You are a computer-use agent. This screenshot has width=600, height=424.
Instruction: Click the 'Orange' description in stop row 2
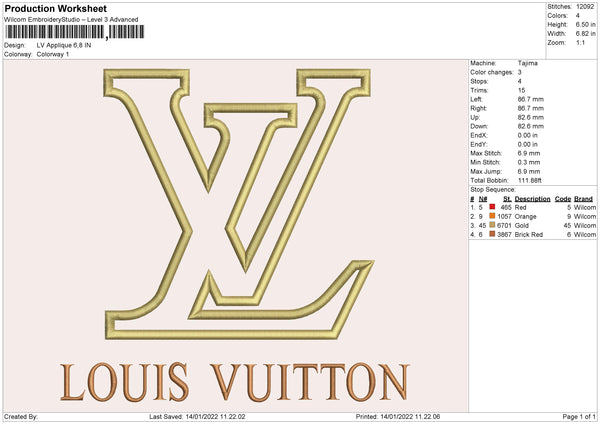525,216
